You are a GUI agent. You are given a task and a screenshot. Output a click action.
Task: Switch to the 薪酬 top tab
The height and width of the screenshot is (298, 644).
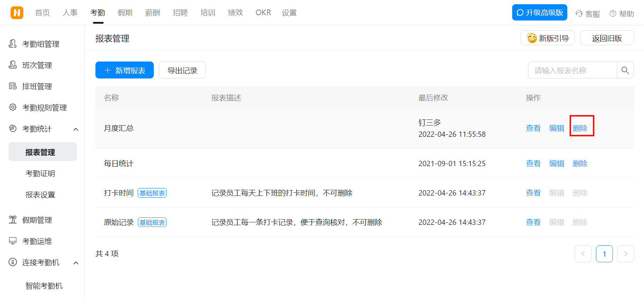click(x=153, y=13)
